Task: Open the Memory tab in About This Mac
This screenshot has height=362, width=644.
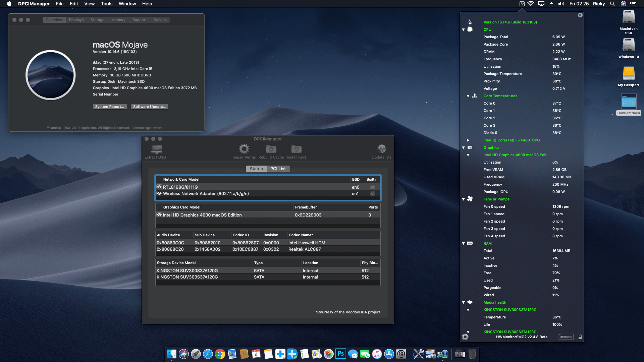Action: point(118,20)
